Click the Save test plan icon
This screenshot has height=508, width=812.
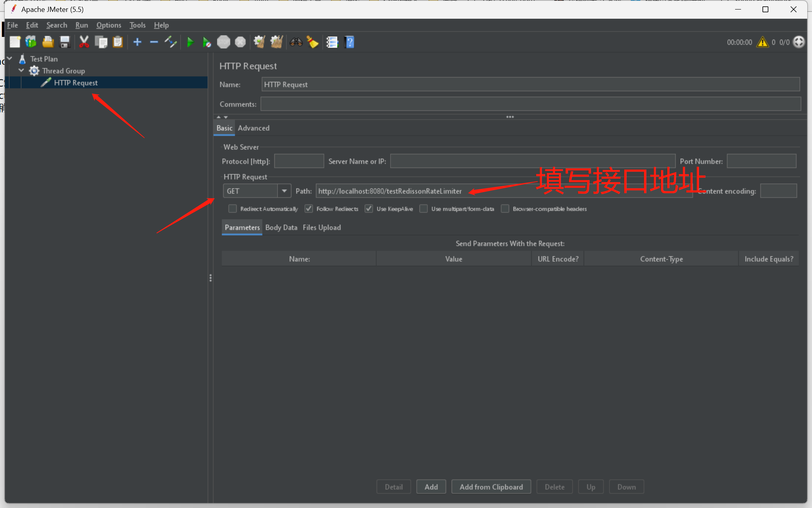coord(65,41)
